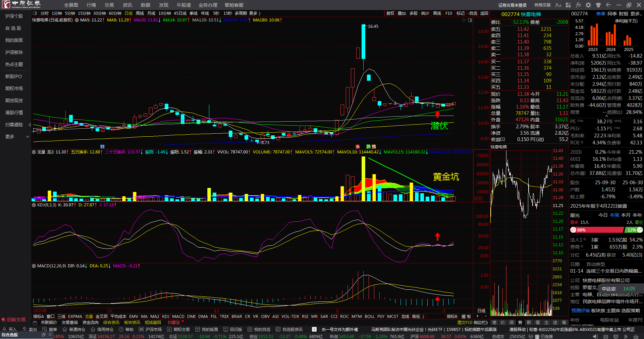Open 期权交易 options trading icon
The height and width of the screenshot is (339, 644).
click(169, 329)
